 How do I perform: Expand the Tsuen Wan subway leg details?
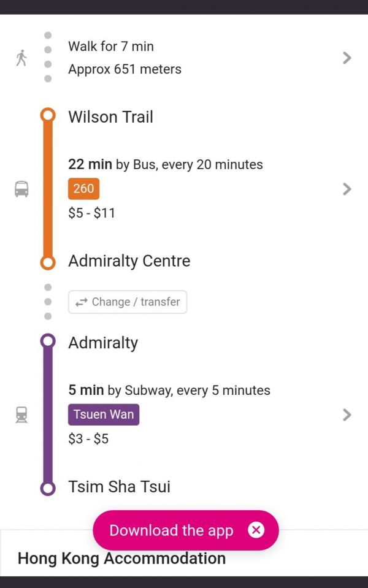347,415
